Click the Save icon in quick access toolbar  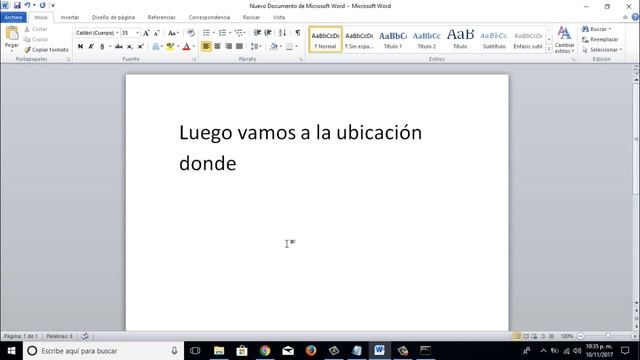17,5
